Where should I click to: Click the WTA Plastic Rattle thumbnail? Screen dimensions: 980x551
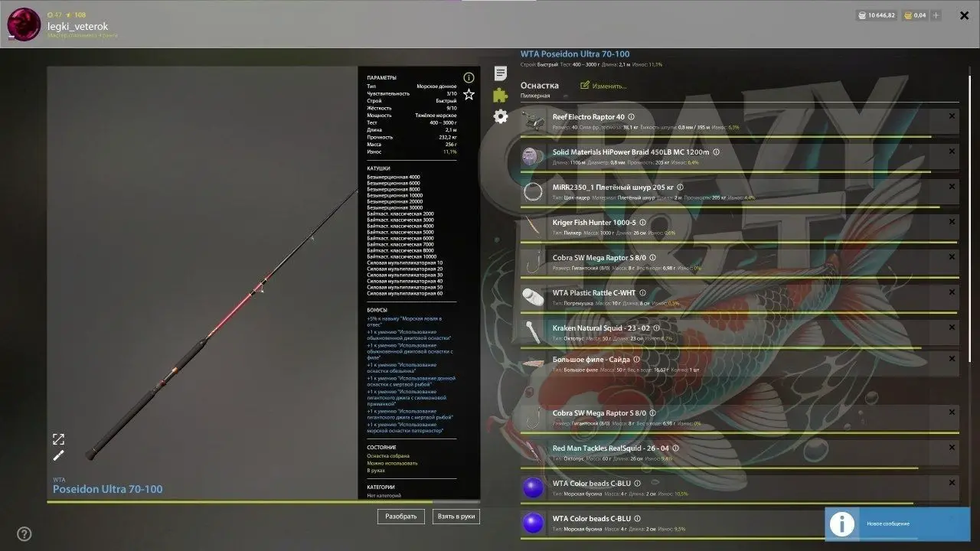pyautogui.click(x=532, y=298)
